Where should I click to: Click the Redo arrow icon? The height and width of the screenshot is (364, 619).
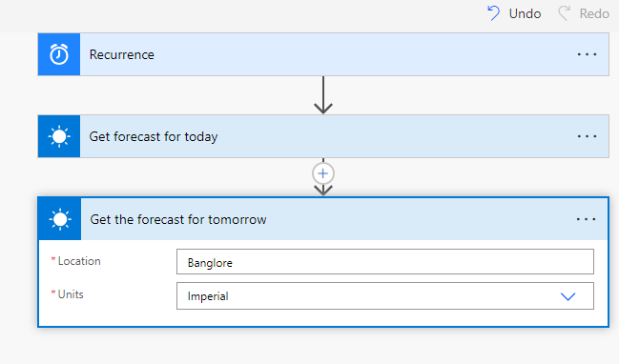564,13
